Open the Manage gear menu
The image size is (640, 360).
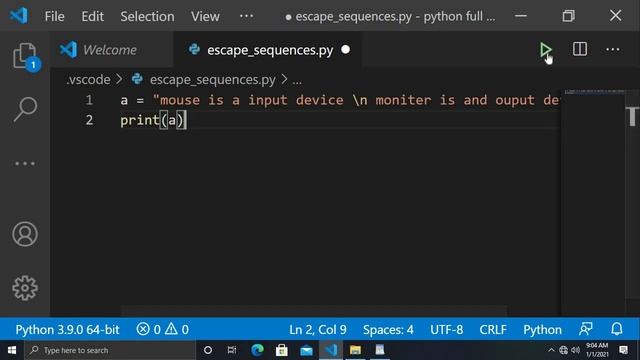[x=25, y=288]
